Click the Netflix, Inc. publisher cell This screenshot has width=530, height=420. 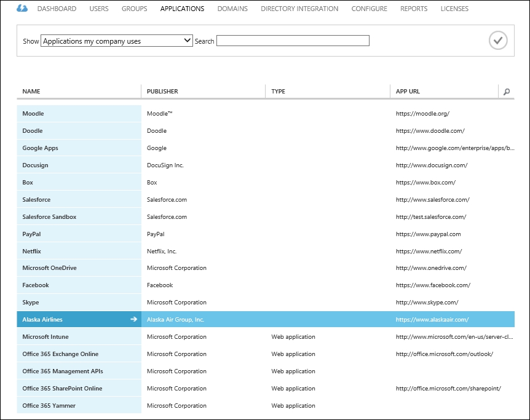pos(162,252)
